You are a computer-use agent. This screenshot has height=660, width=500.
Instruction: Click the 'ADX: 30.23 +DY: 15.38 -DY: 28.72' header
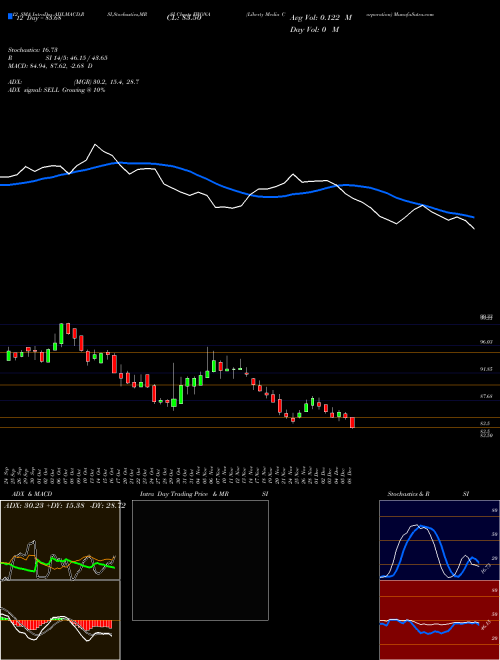[x=64, y=505]
